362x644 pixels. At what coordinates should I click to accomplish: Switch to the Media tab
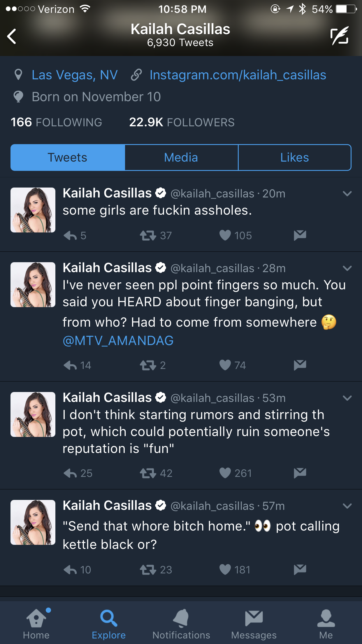(x=181, y=157)
